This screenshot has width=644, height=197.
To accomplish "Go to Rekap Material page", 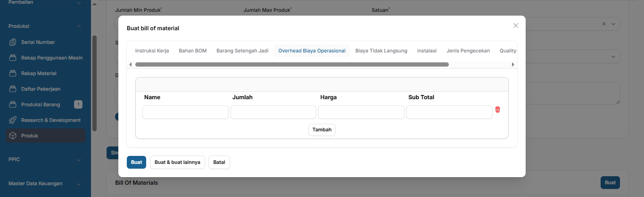I will 39,74.
